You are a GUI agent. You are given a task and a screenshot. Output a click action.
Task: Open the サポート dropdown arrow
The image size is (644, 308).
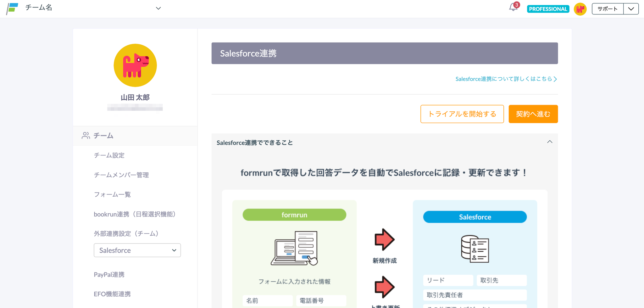point(631,9)
